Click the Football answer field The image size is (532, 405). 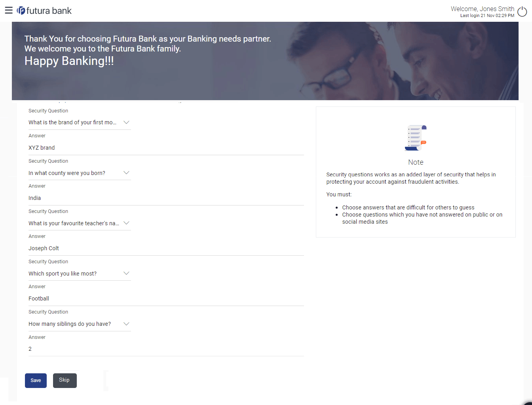[166, 299]
